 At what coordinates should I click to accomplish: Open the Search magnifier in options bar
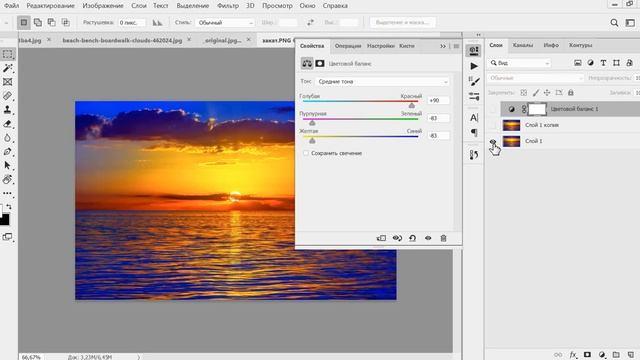614,23
